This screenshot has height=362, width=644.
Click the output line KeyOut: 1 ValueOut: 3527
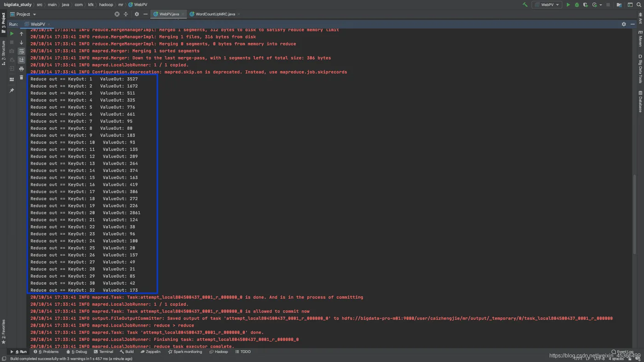[84, 79]
